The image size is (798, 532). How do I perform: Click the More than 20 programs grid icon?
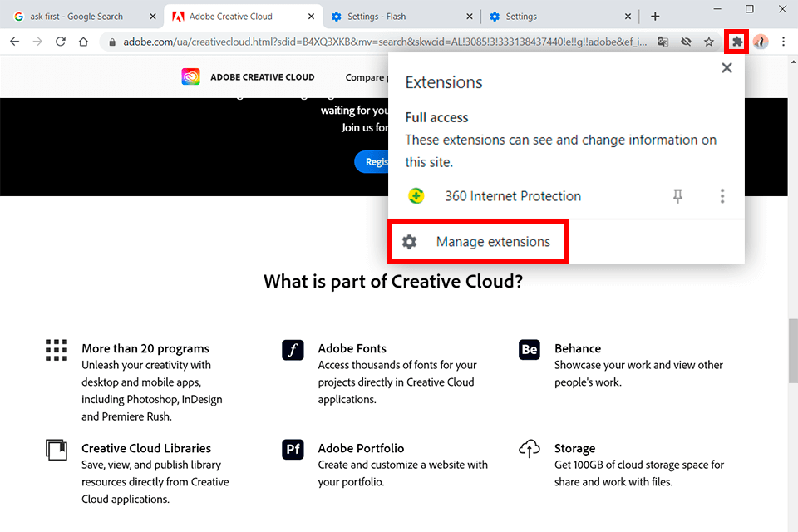tap(57, 350)
